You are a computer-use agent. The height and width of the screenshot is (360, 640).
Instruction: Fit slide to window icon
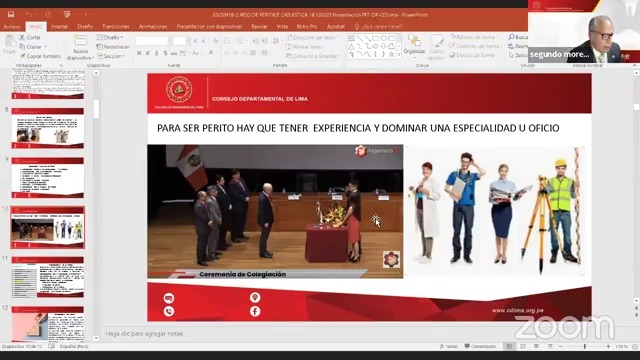(x=635, y=346)
